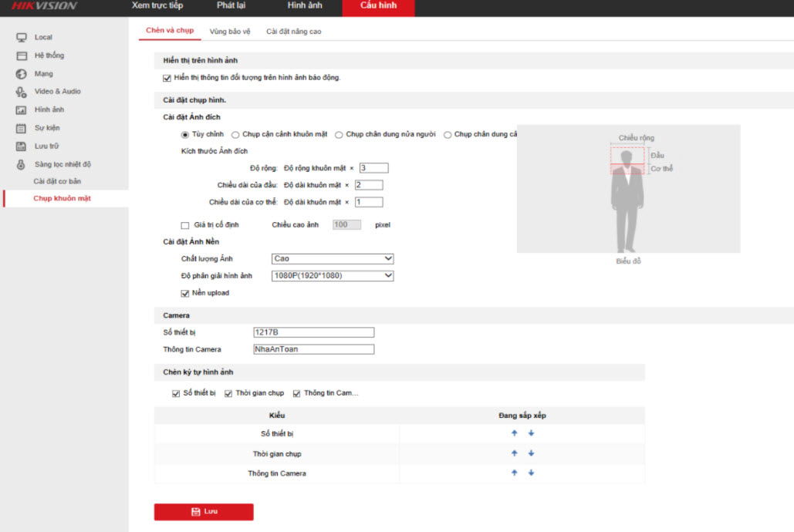
Task: Open the Xem trực tiếp top menu
Action: pos(157,6)
